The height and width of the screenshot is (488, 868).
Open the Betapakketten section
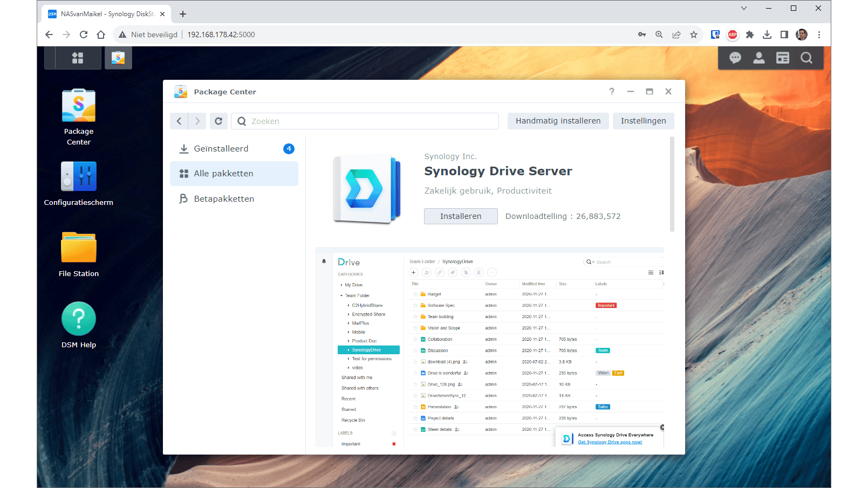click(224, 199)
